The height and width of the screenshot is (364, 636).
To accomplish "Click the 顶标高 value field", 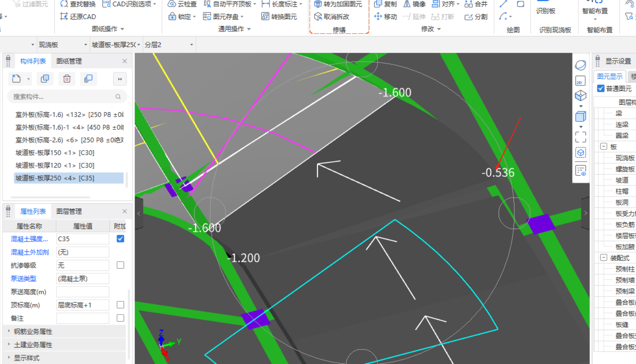I will coord(83,305).
